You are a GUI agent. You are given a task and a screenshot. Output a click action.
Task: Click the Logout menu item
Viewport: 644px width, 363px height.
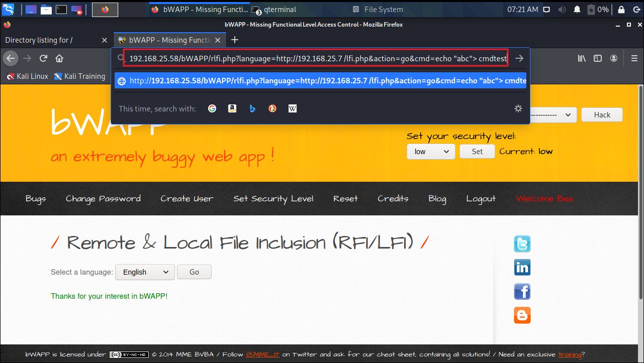coord(481,199)
